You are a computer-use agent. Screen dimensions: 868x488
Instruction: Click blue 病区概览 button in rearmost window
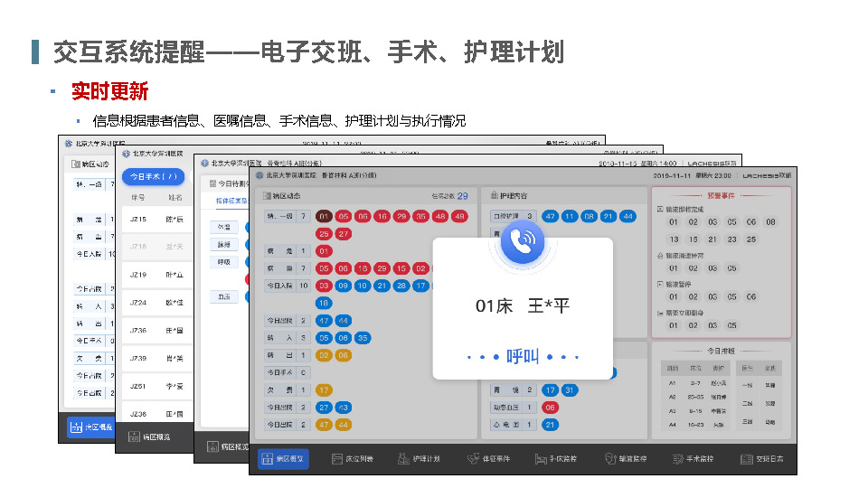(x=90, y=427)
